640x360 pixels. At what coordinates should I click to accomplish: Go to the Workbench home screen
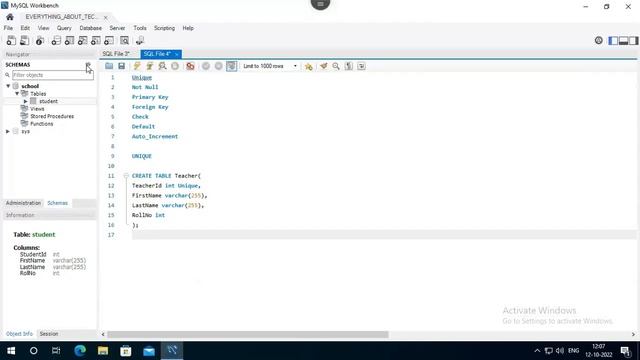point(10,17)
